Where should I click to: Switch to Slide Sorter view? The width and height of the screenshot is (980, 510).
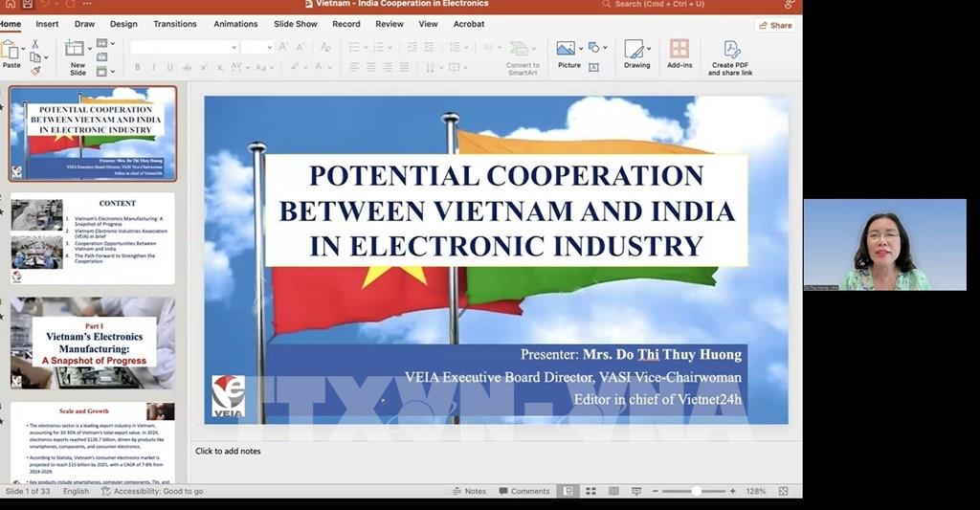pos(590,491)
